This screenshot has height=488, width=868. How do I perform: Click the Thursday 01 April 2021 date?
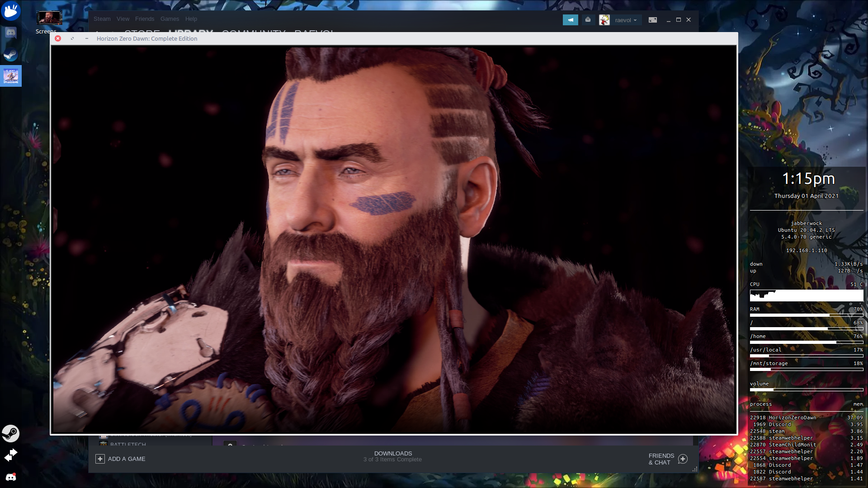pyautogui.click(x=806, y=196)
